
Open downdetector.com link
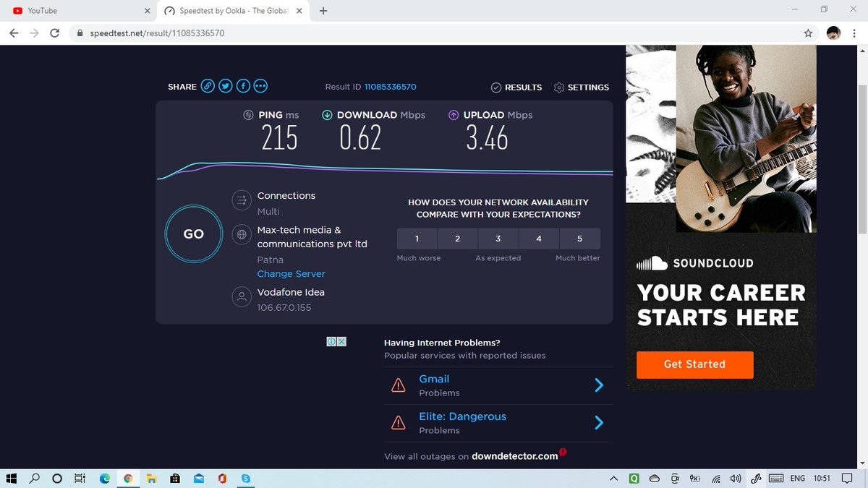[515, 456]
